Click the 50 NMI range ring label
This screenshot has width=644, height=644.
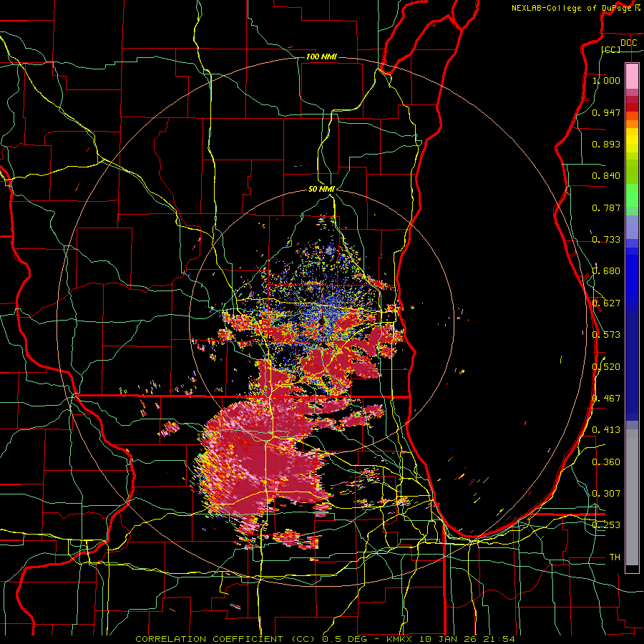321,189
